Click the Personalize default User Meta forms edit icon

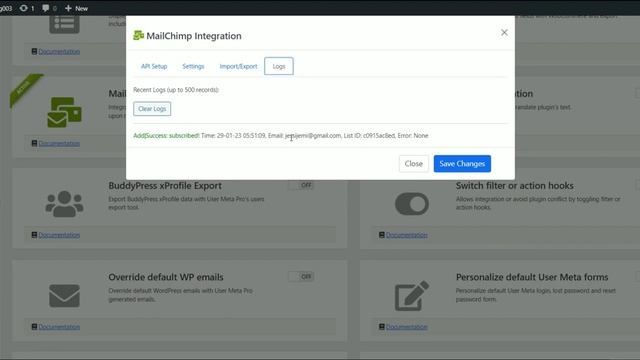(412, 296)
